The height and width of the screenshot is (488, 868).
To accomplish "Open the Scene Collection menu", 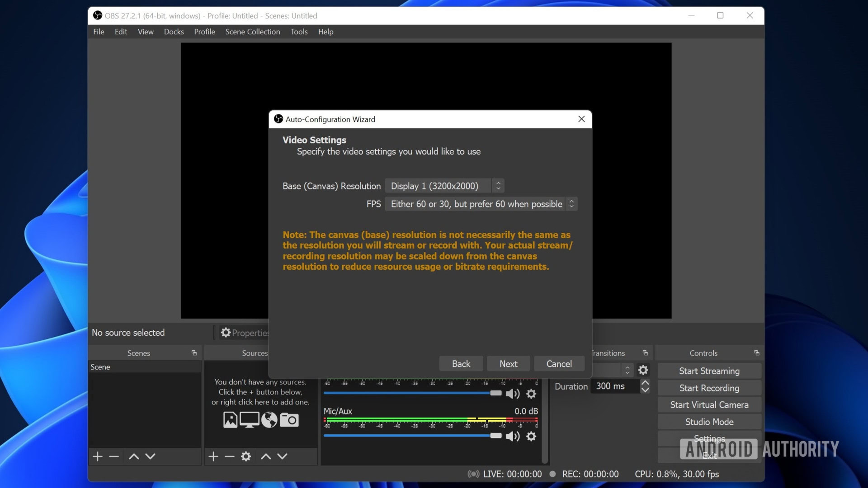I will point(253,32).
